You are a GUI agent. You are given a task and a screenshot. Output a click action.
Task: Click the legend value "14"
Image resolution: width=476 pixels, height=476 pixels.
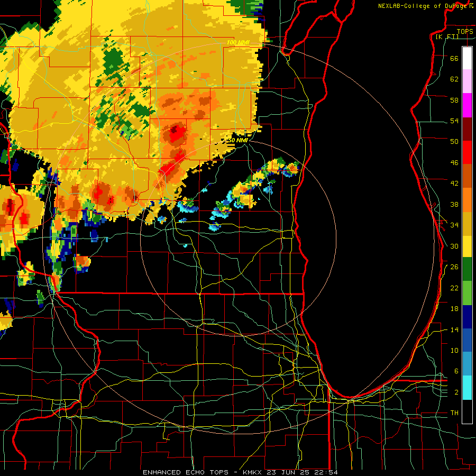(x=454, y=329)
